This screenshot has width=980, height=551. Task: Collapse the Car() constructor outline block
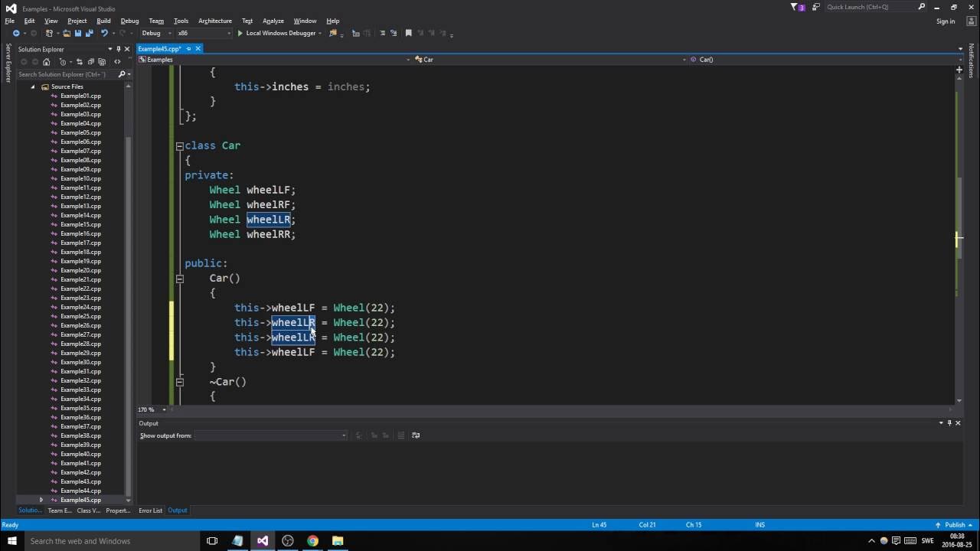(179, 279)
